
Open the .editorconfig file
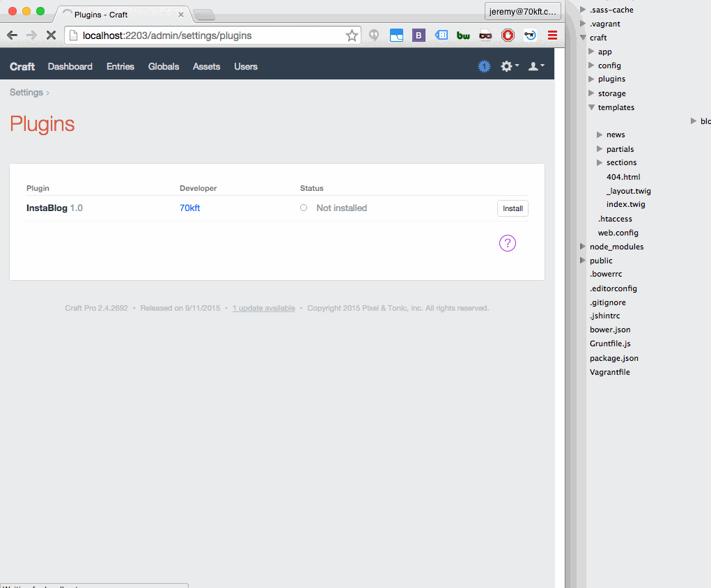(x=613, y=288)
